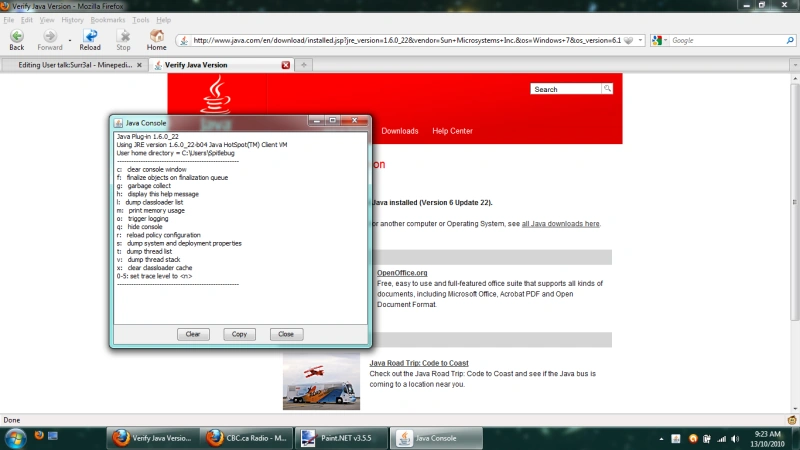
Task: Open Java Road Trip: Code to Coast link
Action: [x=419, y=363]
